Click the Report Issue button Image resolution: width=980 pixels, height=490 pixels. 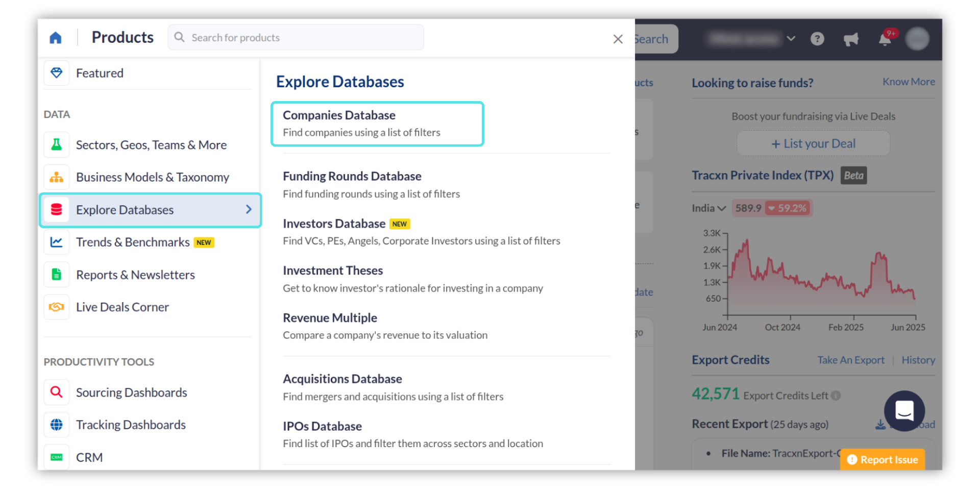(x=883, y=460)
